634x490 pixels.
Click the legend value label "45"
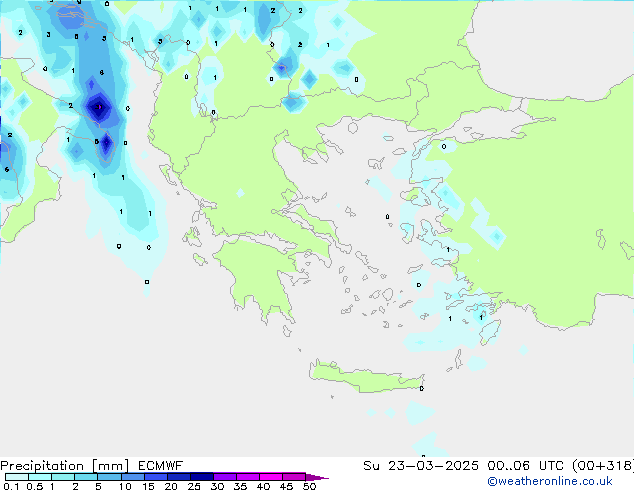[286, 486]
